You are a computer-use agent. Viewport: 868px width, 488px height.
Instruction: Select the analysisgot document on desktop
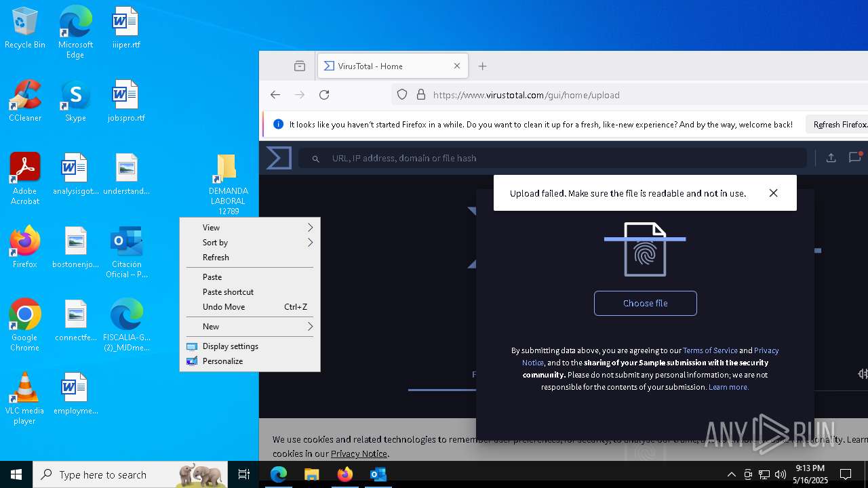click(x=75, y=175)
